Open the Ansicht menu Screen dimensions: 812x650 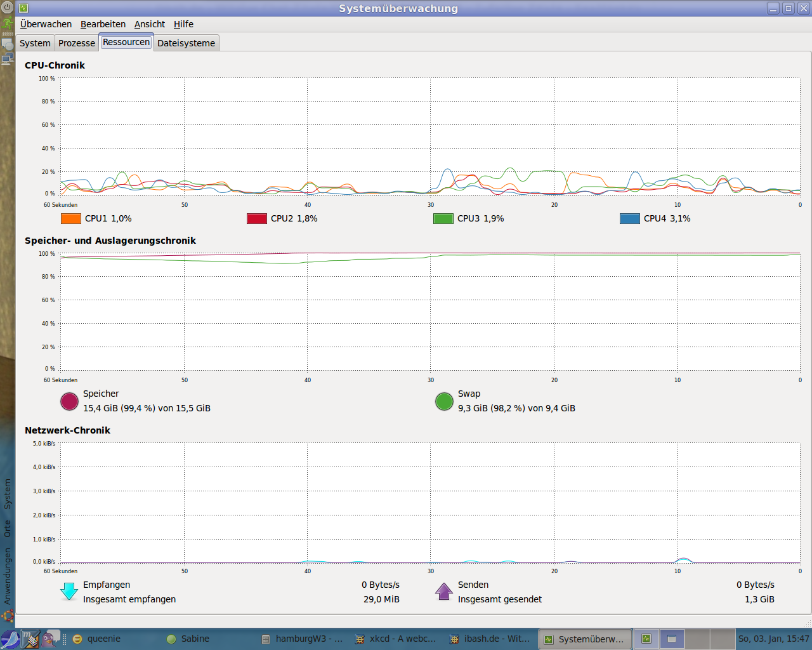[x=149, y=24]
